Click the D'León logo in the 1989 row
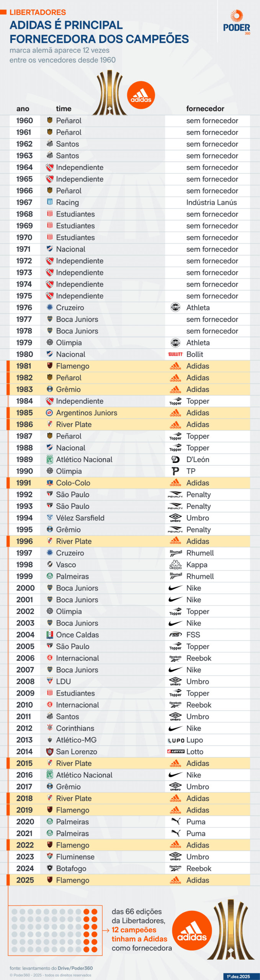 175,459
